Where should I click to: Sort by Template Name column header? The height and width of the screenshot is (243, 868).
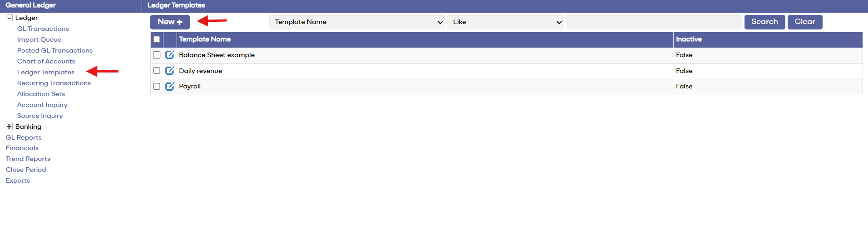205,39
